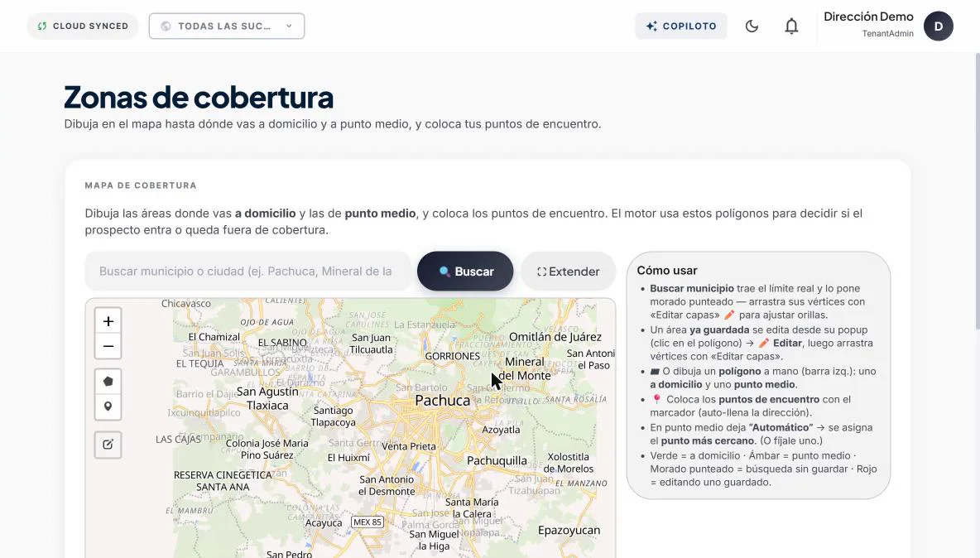Click the Epazoyucan label on the map

tap(569, 531)
